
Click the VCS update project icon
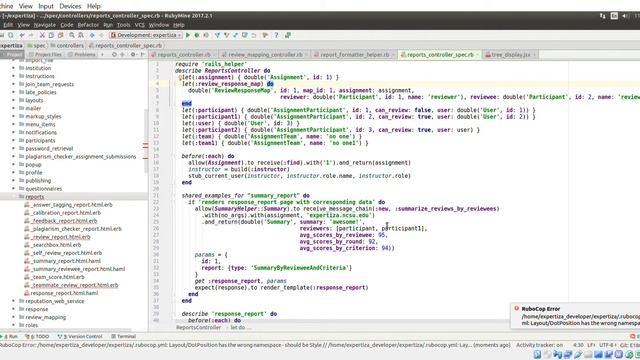click(x=218, y=36)
